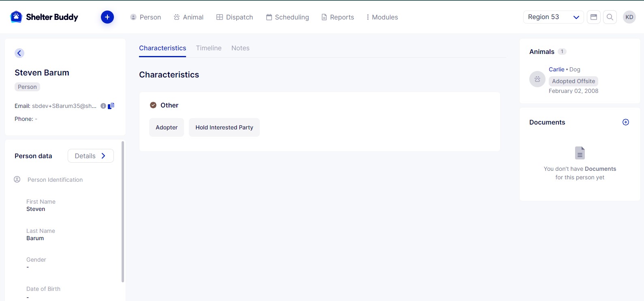Click the Shelter Buddy paw logo

coord(16,17)
